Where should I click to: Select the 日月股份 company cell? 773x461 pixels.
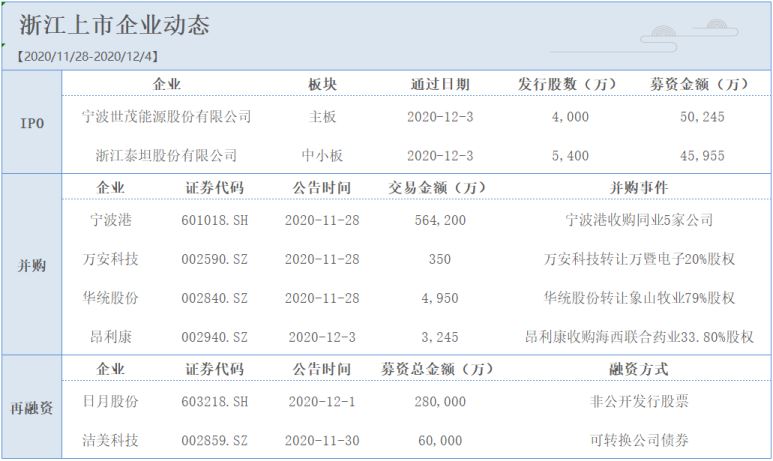tap(111, 401)
